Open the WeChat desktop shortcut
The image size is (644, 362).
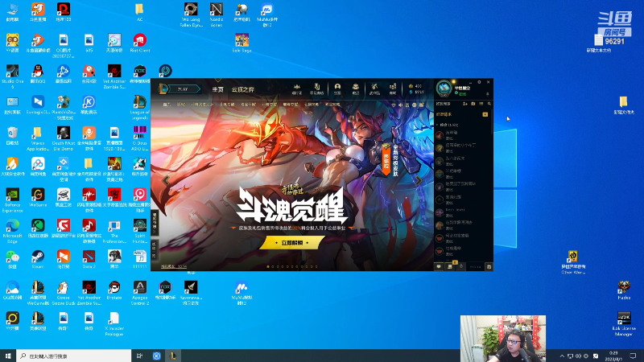12,259
